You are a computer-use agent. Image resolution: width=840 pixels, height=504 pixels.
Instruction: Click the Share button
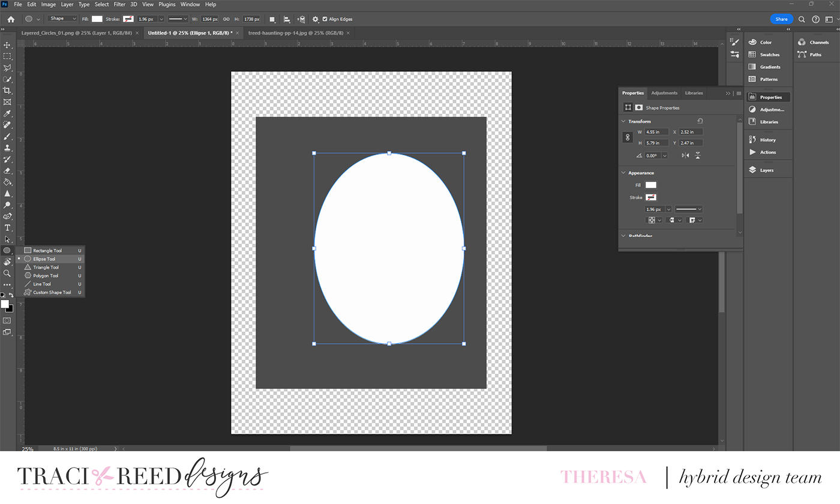(x=781, y=19)
